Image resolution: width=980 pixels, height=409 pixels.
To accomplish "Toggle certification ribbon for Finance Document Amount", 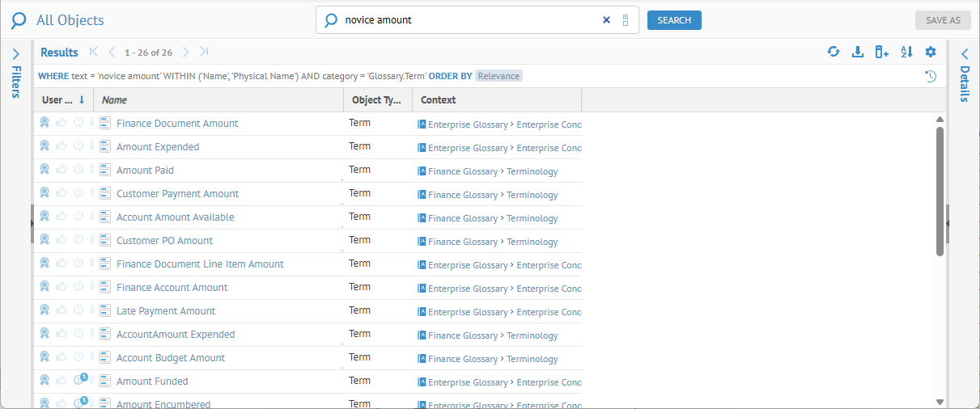I will coord(45,123).
